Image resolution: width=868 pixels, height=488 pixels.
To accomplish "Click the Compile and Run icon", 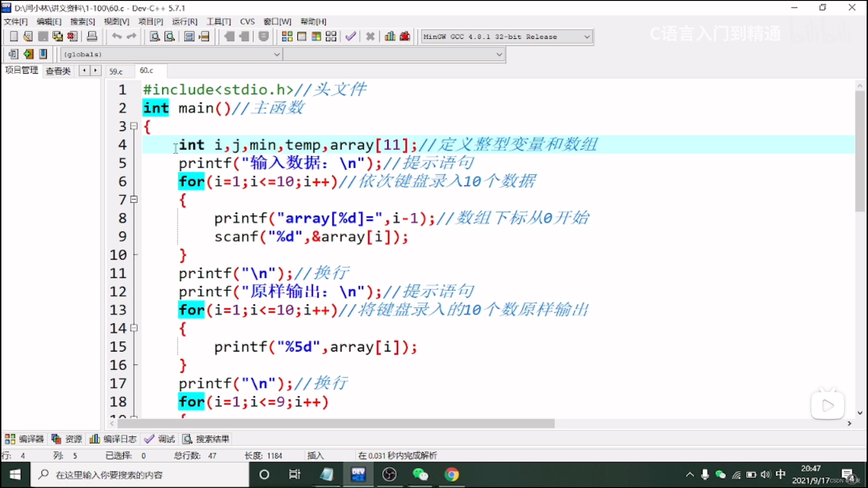I will pyautogui.click(x=316, y=37).
